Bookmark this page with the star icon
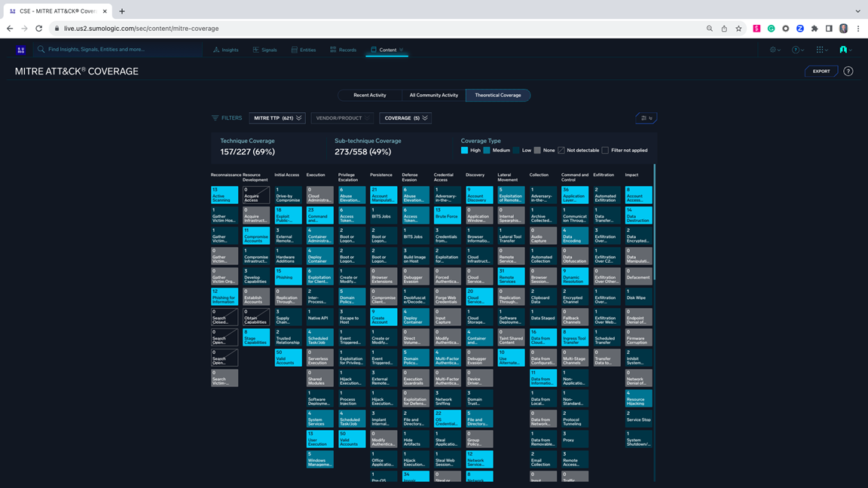Viewport: 868px width, 488px height. coord(738,29)
